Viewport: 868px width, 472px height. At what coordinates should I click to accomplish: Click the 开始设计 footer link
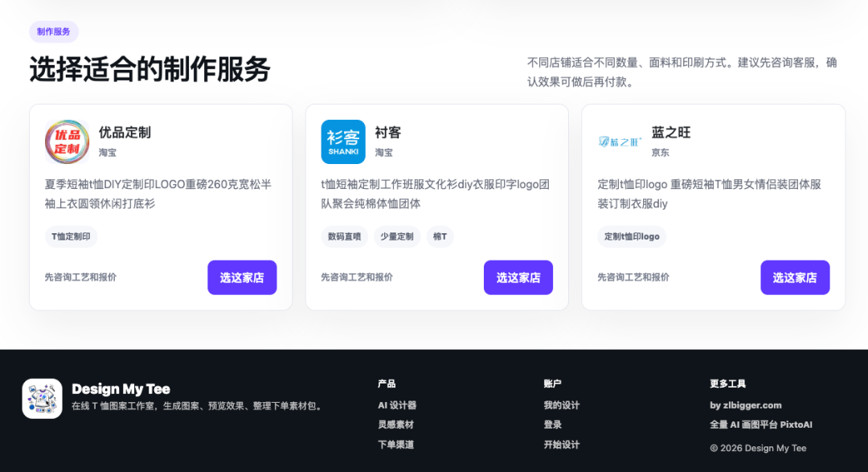(x=561, y=445)
